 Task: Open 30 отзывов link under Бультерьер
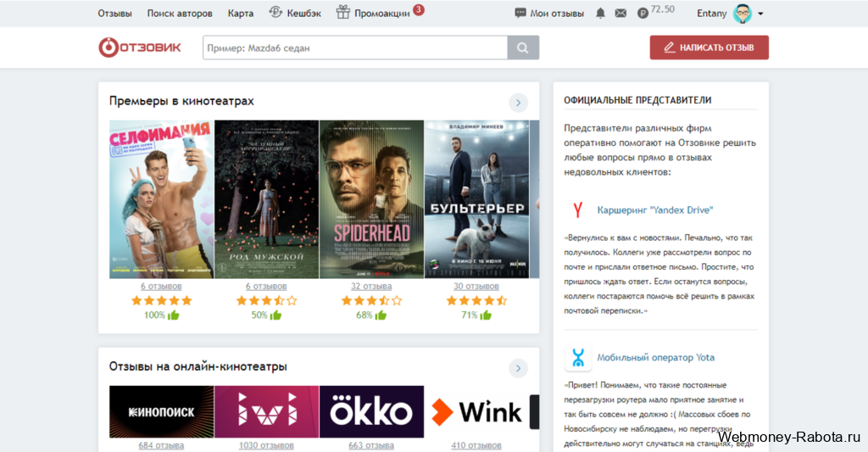click(x=476, y=287)
